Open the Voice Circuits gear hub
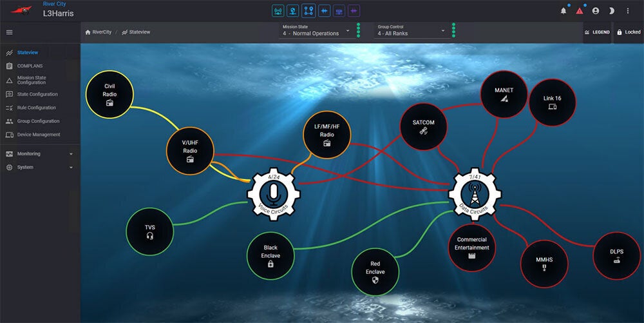This screenshot has height=323, width=644. [274, 194]
